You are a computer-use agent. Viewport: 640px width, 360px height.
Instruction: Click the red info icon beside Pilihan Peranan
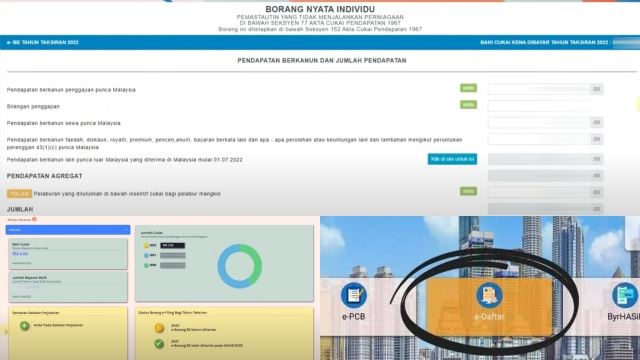tap(34, 219)
